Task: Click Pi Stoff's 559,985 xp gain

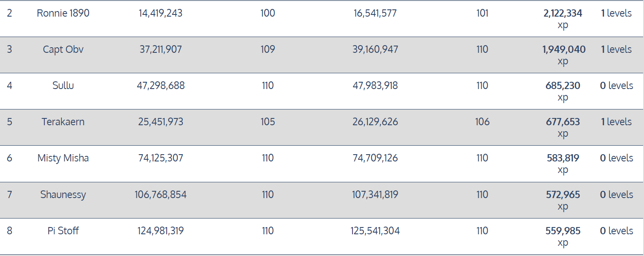Action: click(x=563, y=231)
